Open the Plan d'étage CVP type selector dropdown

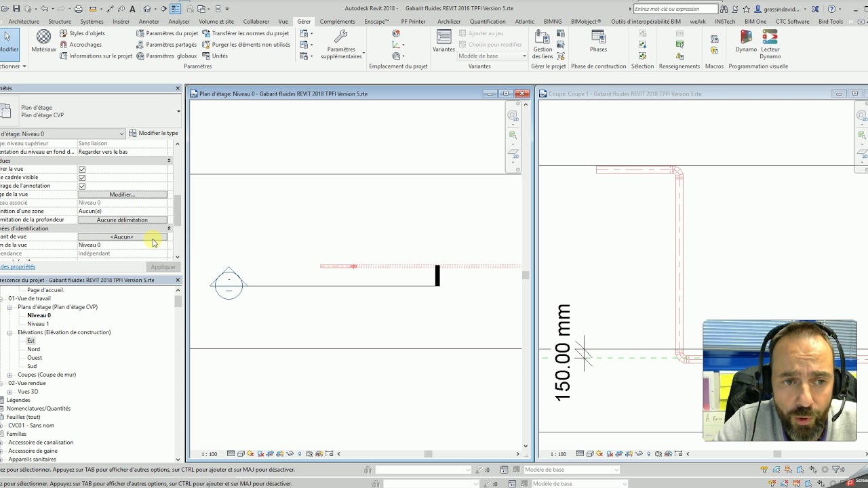click(x=178, y=111)
